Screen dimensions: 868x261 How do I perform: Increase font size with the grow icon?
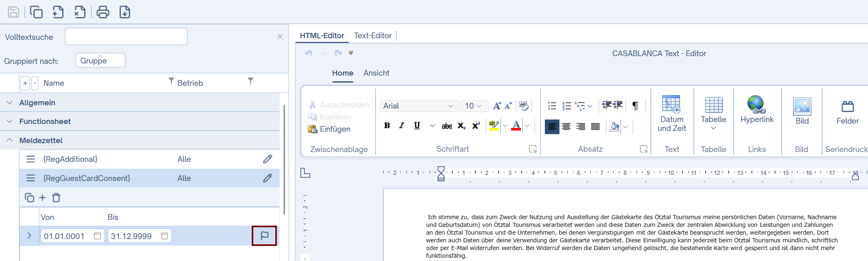point(497,106)
